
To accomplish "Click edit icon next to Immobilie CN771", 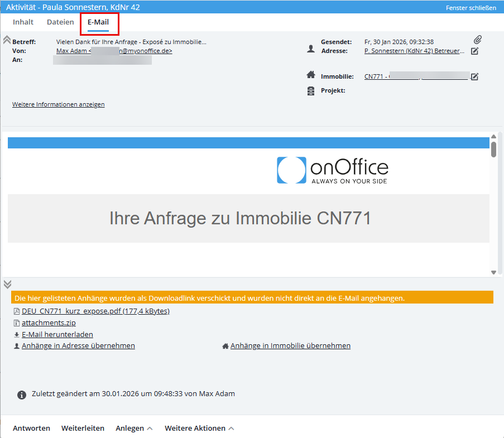I will pos(474,76).
